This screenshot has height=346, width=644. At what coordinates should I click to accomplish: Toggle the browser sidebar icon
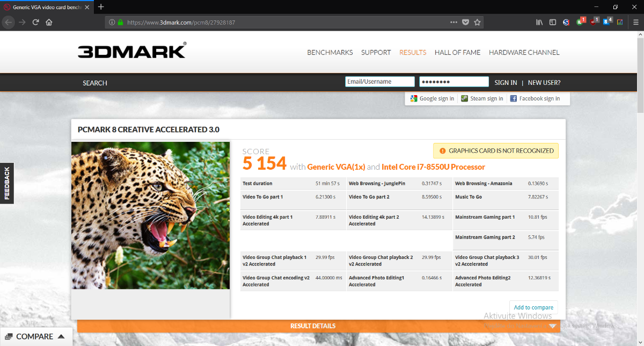(552, 23)
